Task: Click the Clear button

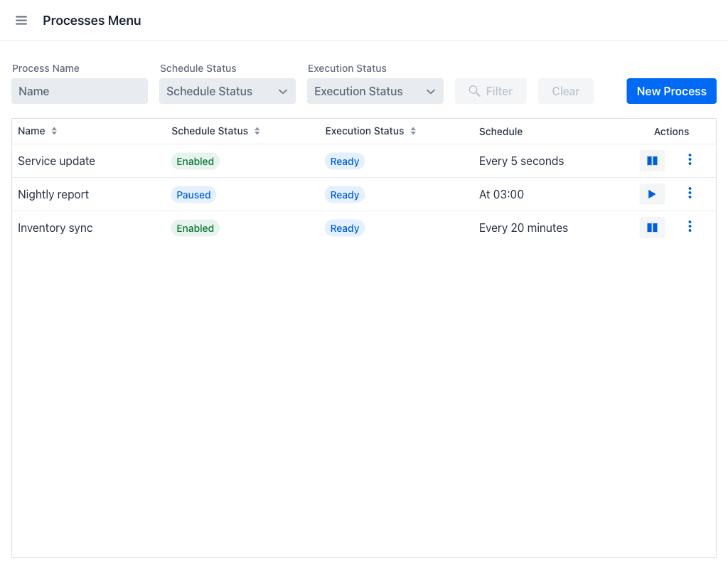Action: click(x=565, y=91)
